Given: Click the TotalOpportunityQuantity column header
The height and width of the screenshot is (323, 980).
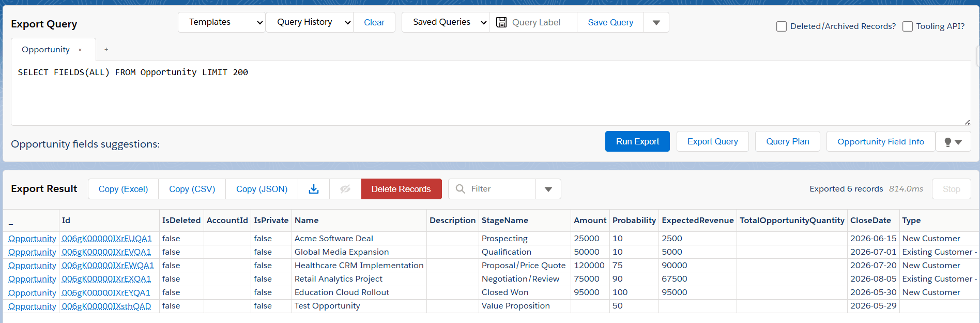Looking at the screenshot, I should point(792,221).
